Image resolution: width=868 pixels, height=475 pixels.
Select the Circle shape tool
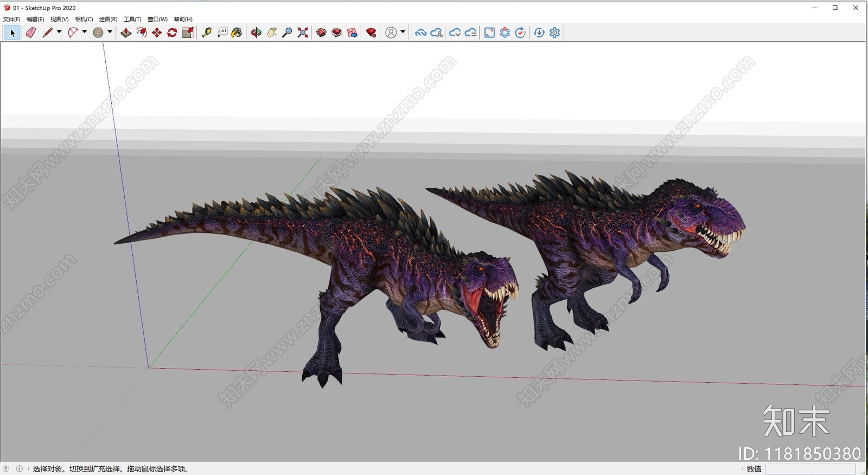98,33
